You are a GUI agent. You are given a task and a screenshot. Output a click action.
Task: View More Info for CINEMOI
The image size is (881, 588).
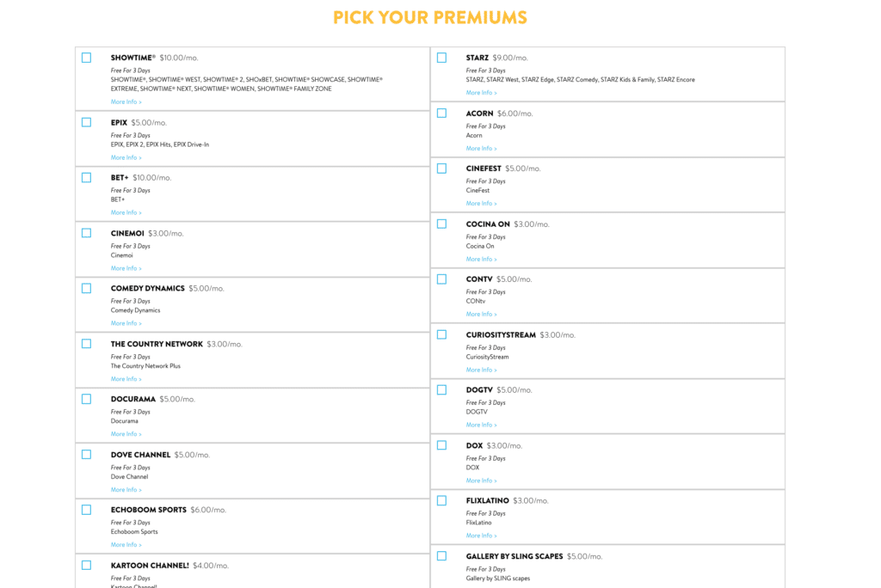(126, 268)
